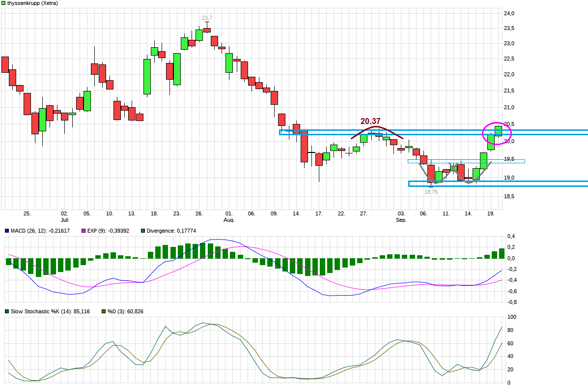Screen dimensions: 588x392
Task: Select the olive %D (3) legend square
Action: [103, 311]
